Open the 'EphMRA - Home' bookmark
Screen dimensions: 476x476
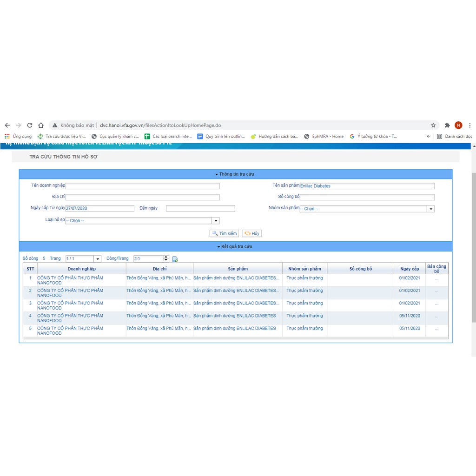click(x=324, y=136)
